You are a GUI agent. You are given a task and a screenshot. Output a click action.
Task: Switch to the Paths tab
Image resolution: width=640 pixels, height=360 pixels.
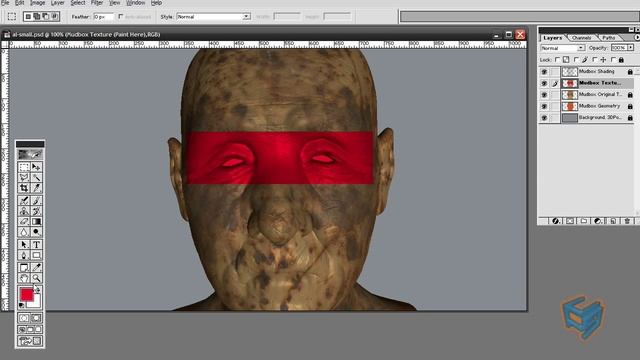[x=609, y=38]
